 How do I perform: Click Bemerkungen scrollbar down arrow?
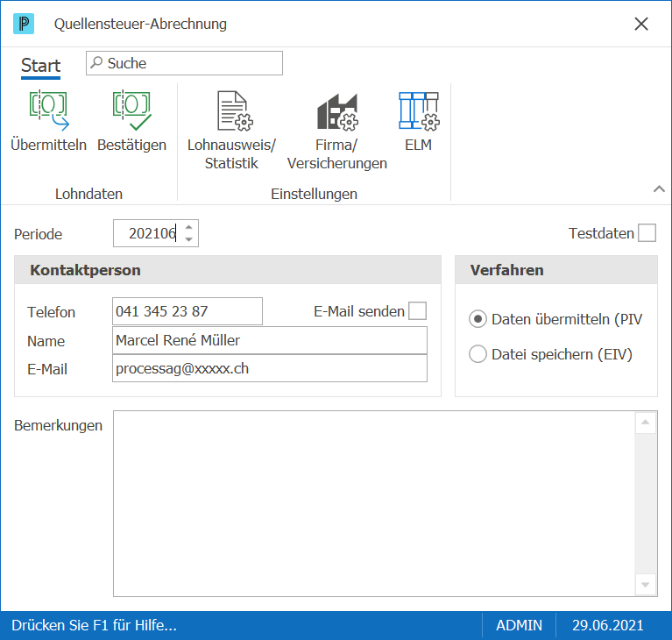(x=646, y=584)
